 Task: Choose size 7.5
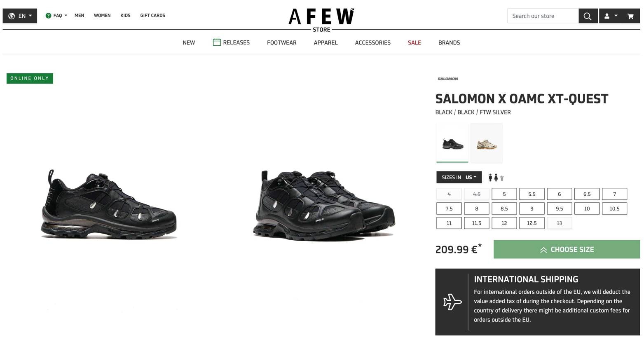[449, 208]
